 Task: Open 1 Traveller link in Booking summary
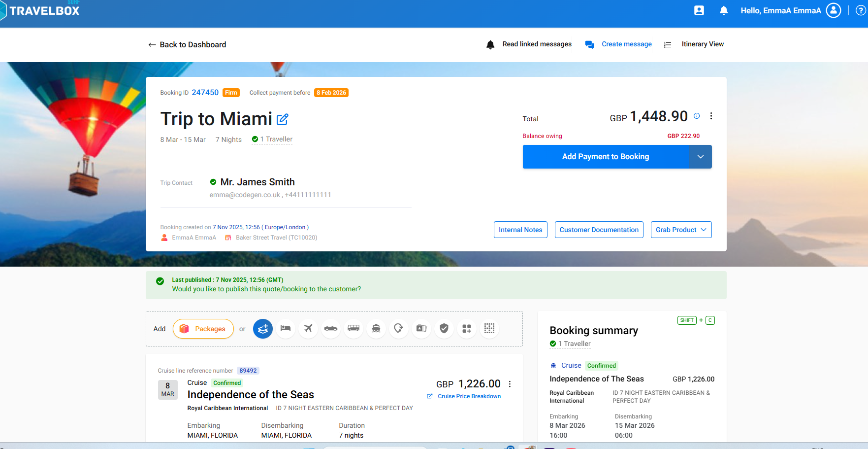[x=570, y=344]
